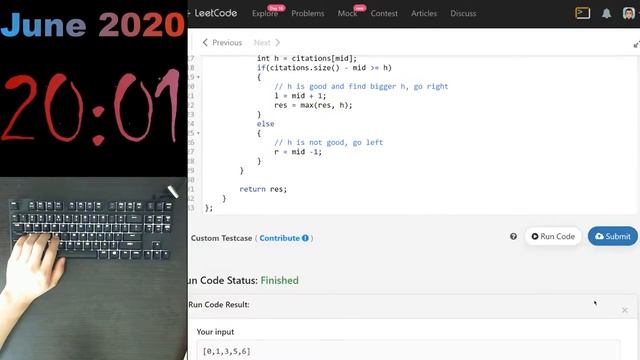The image size is (640, 360).
Task: Click the input field showing [0,1,3,5,6]
Action: [x=408, y=350]
